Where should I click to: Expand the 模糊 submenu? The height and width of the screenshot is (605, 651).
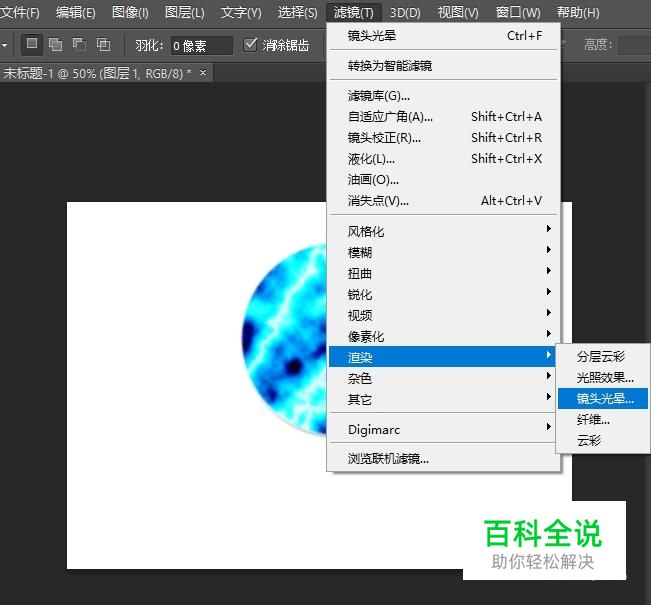click(443, 252)
